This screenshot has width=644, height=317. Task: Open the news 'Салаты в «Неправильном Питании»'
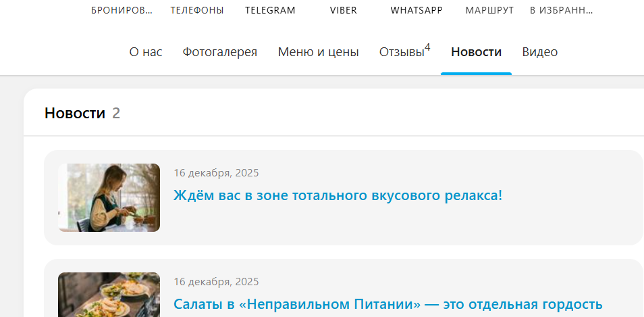pyautogui.click(x=387, y=305)
